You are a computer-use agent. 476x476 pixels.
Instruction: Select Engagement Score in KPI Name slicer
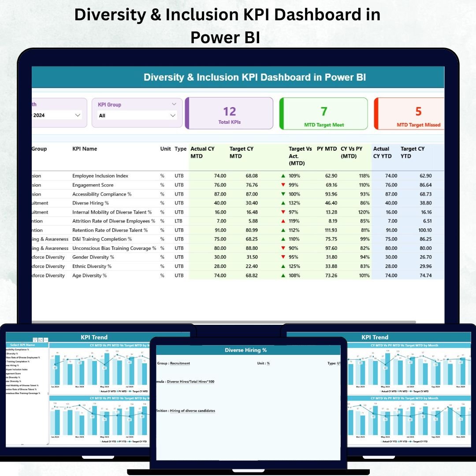(18, 373)
